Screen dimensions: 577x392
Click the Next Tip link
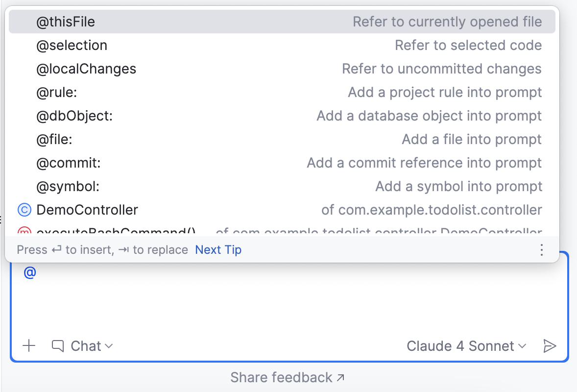coord(218,250)
